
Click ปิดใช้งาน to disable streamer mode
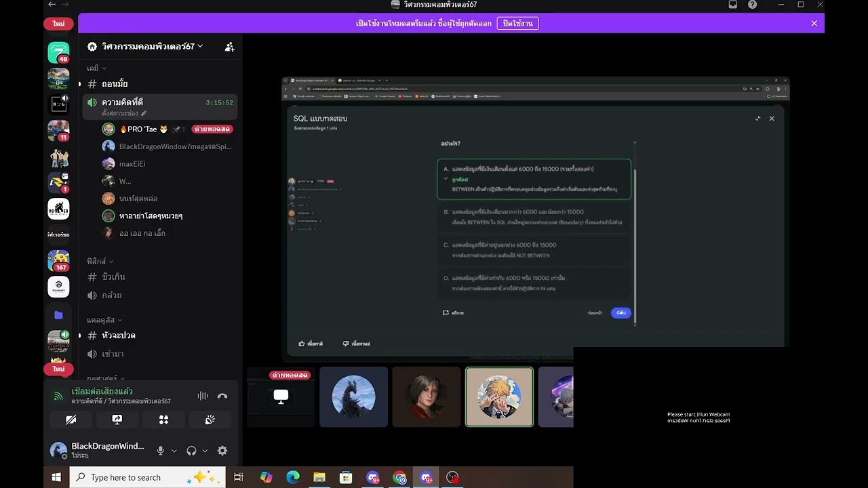point(517,23)
